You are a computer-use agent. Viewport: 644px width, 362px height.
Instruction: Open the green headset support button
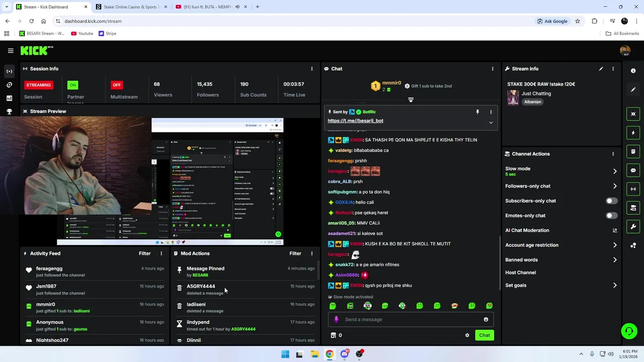(629, 331)
